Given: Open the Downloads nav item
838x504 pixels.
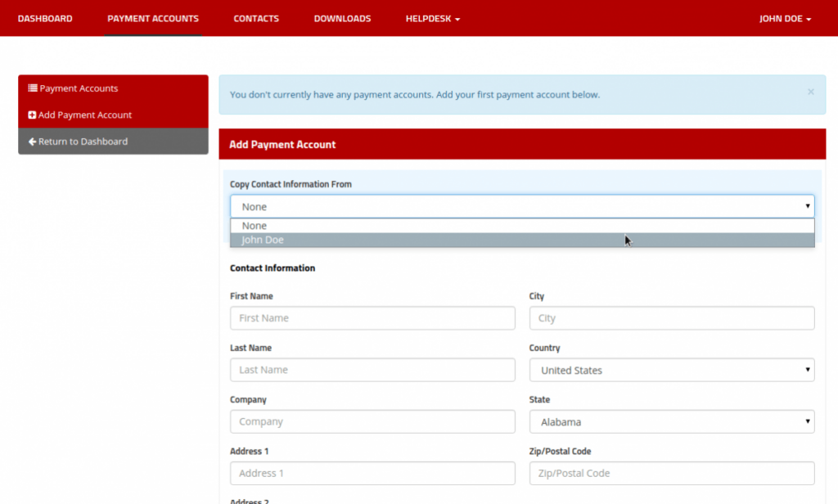Looking at the screenshot, I should point(342,19).
